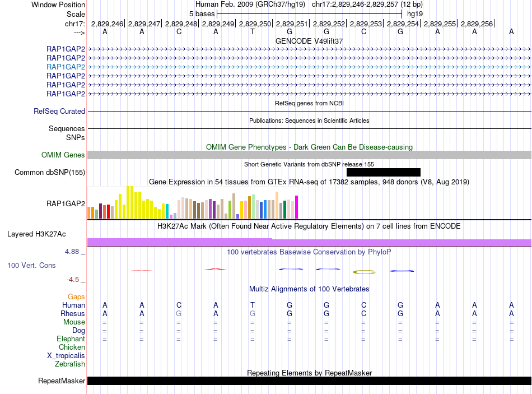Viewport: 532px width, 394px height.
Task: Click the Human species label
Action: pos(73,305)
